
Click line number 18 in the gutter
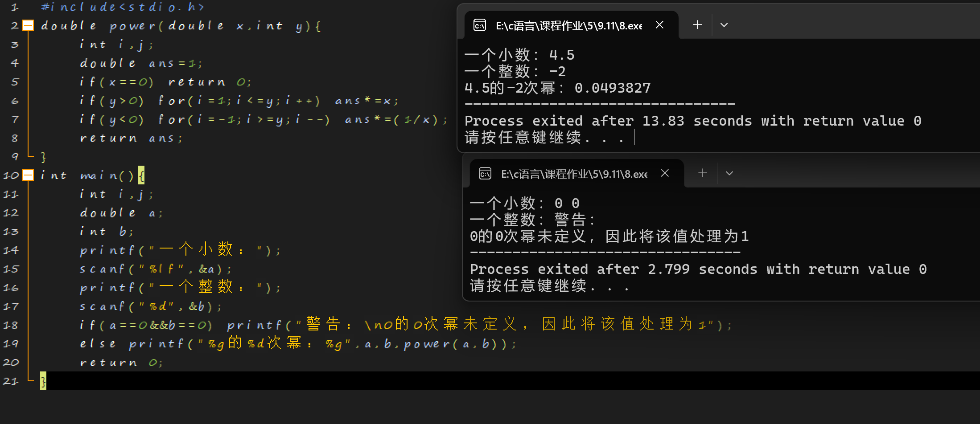point(11,325)
